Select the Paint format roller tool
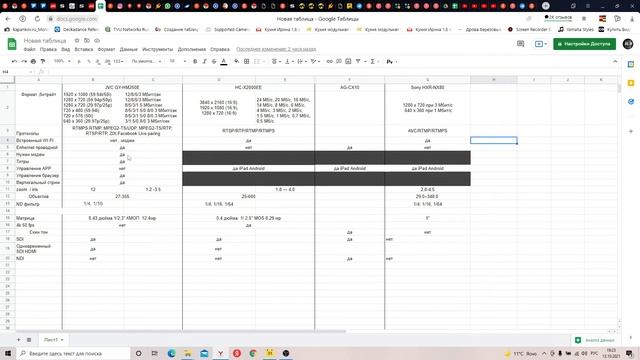Viewport: 640px width, 360px height. click(x=43, y=62)
